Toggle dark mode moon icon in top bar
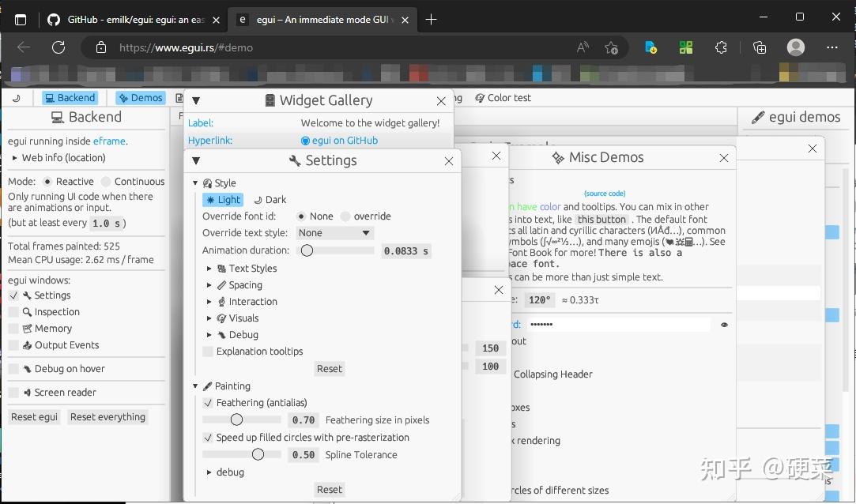Screen dimensions: 856x504 17,98
